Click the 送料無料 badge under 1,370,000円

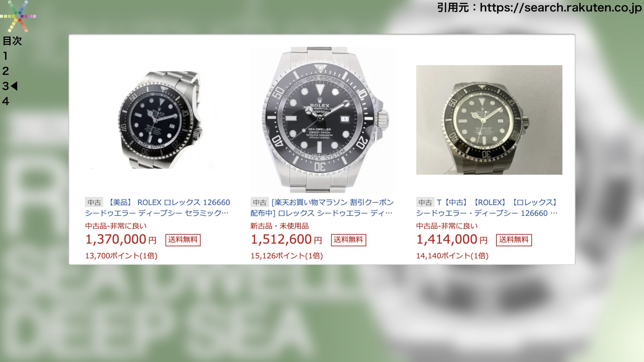pyautogui.click(x=183, y=240)
